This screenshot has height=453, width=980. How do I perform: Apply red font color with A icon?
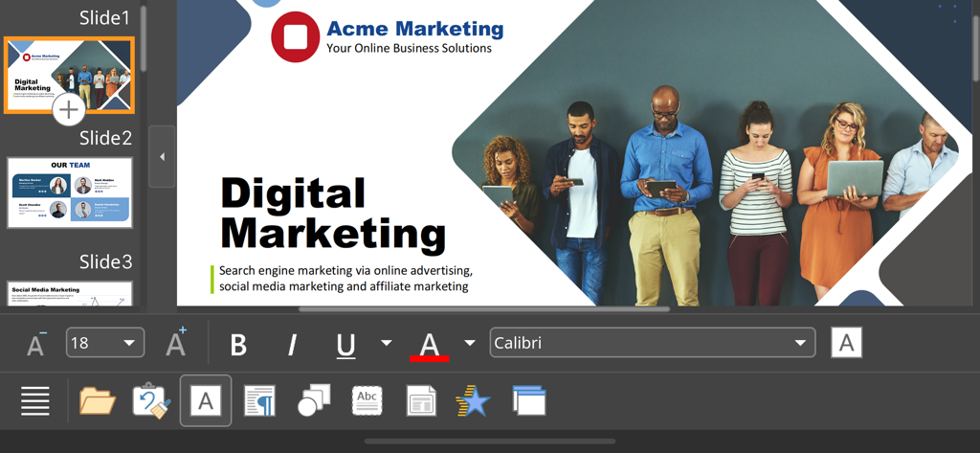[430, 346]
